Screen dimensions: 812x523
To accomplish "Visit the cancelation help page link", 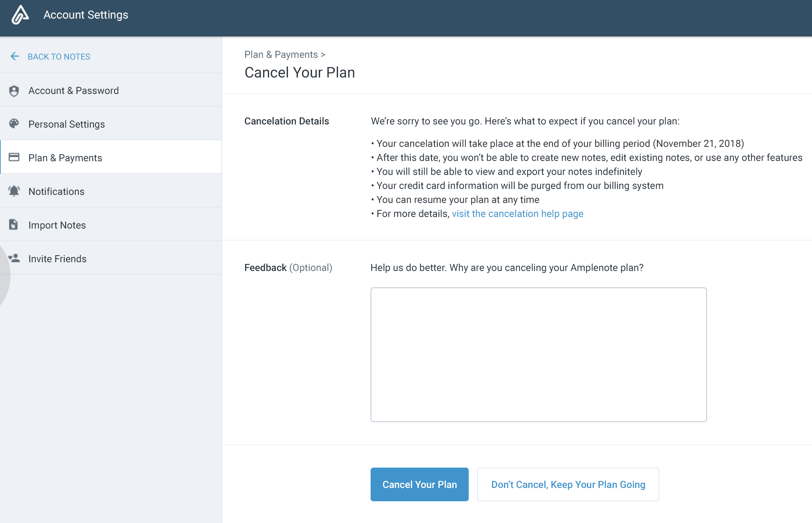I will pyautogui.click(x=517, y=214).
